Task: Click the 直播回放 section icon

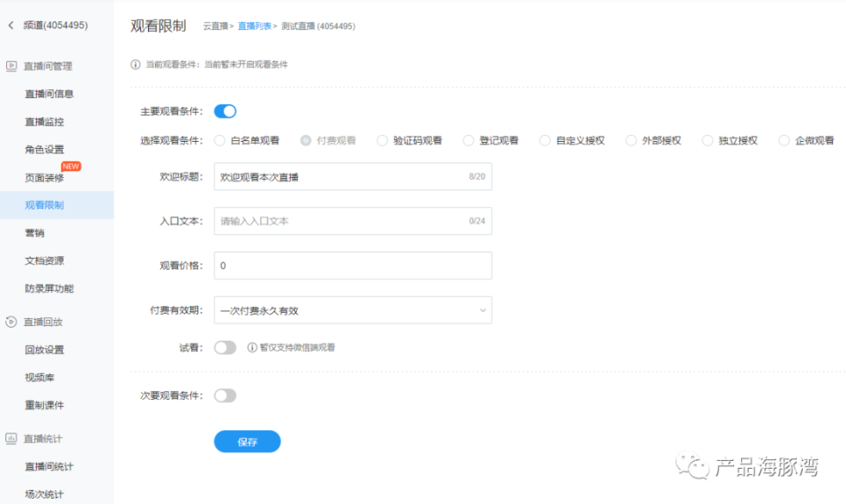Action: coord(11,322)
